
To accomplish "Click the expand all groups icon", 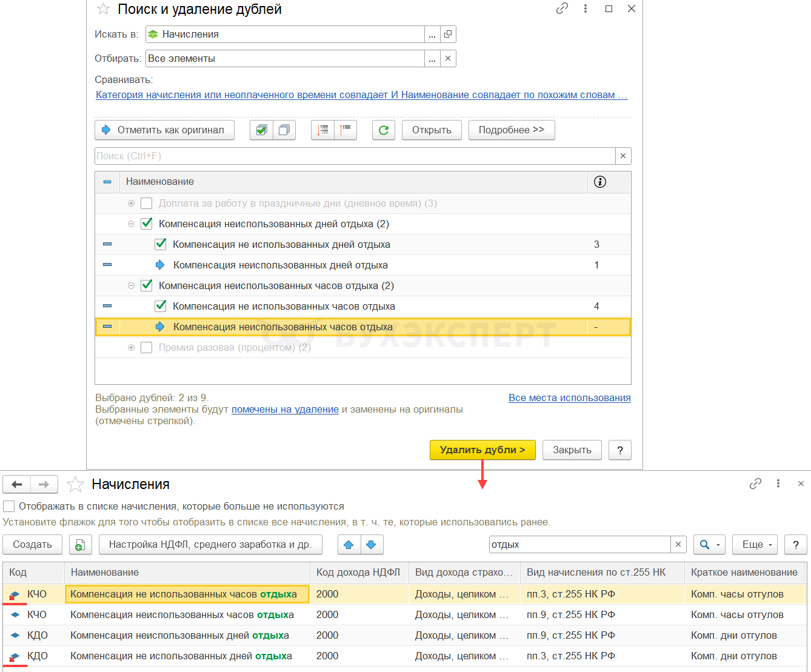I will click(x=322, y=130).
